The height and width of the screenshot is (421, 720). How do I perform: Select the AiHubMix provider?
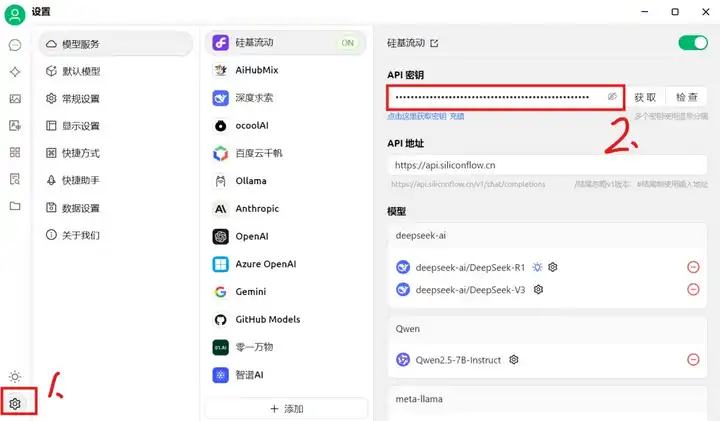tap(285, 70)
